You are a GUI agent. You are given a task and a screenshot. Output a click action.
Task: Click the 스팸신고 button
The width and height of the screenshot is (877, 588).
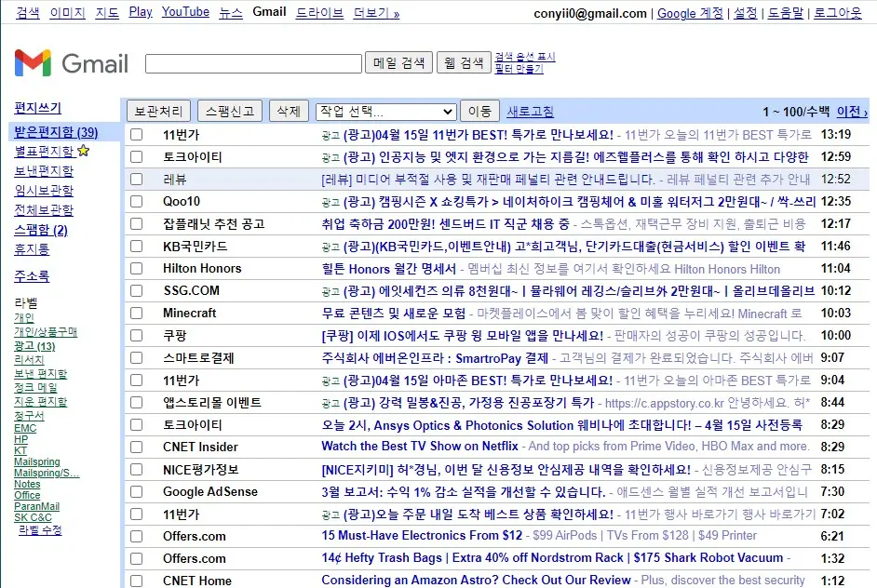tap(230, 112)
